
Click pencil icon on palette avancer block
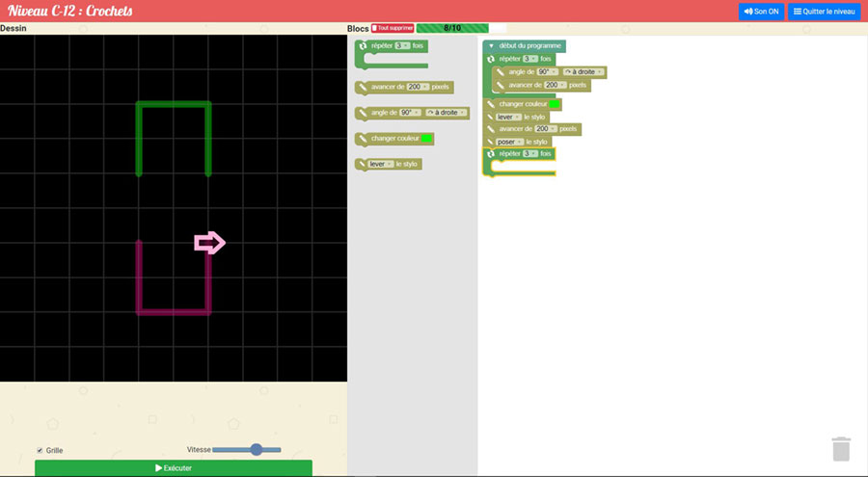pos(363,87)
